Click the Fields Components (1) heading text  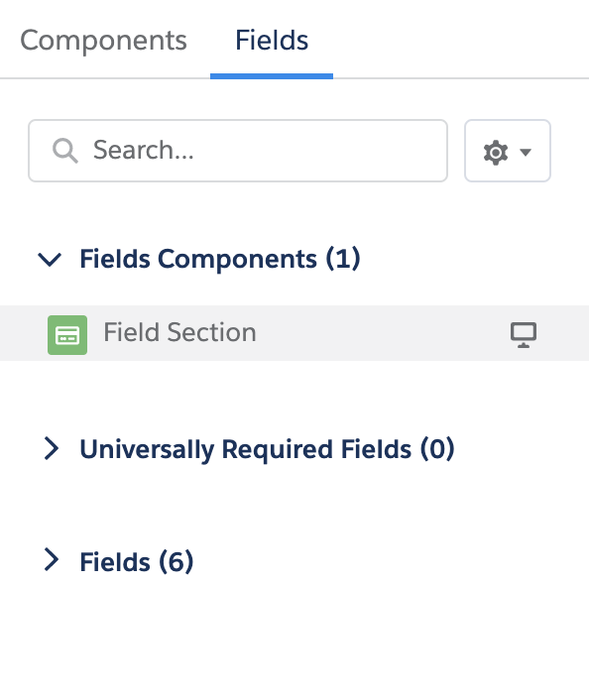pos(220,259)
